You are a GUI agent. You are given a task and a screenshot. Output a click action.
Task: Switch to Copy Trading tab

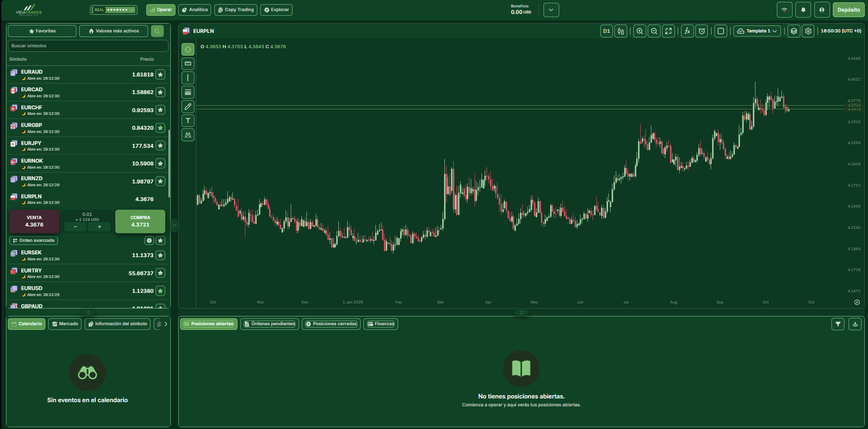click(x=236, y=10)
